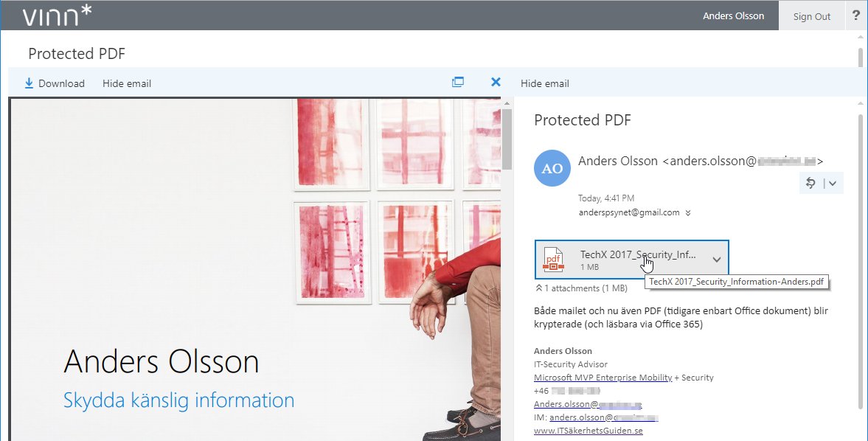Screen dimensions: 868x441
Task: Sign Out of the account
Action: coord(811,15)
